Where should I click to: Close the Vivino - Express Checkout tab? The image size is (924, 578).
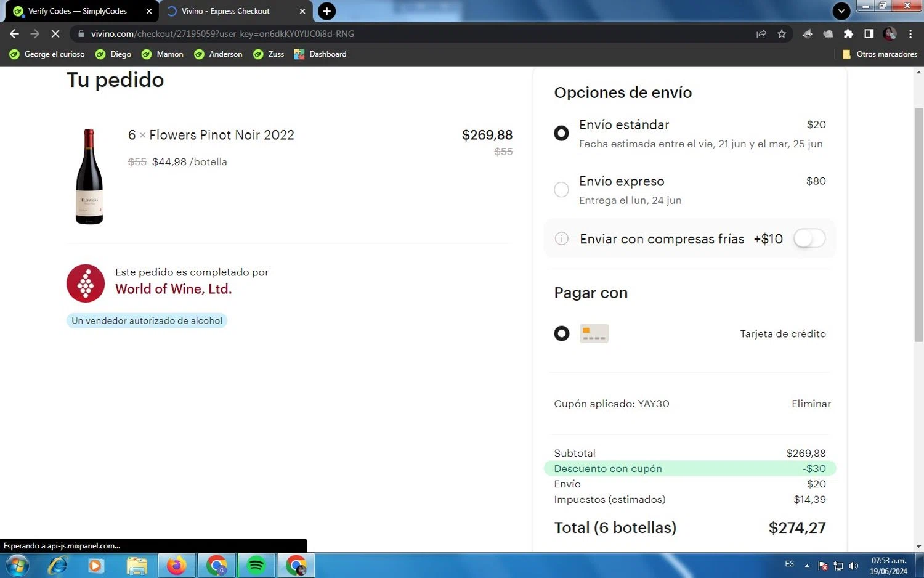[x=302, y=11]
